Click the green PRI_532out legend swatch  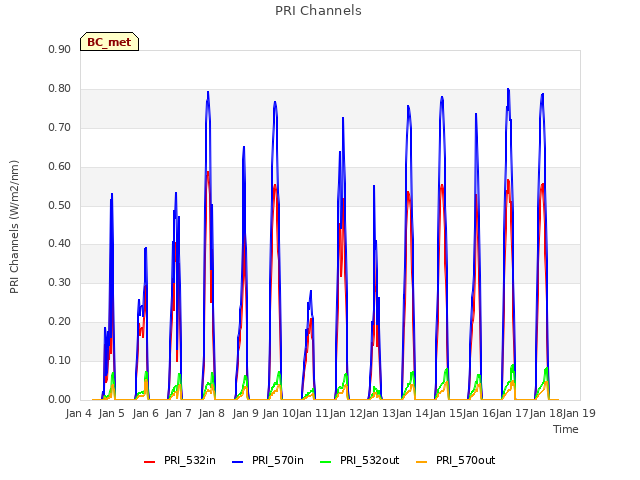pyautogui.click(x=325, y=462)
